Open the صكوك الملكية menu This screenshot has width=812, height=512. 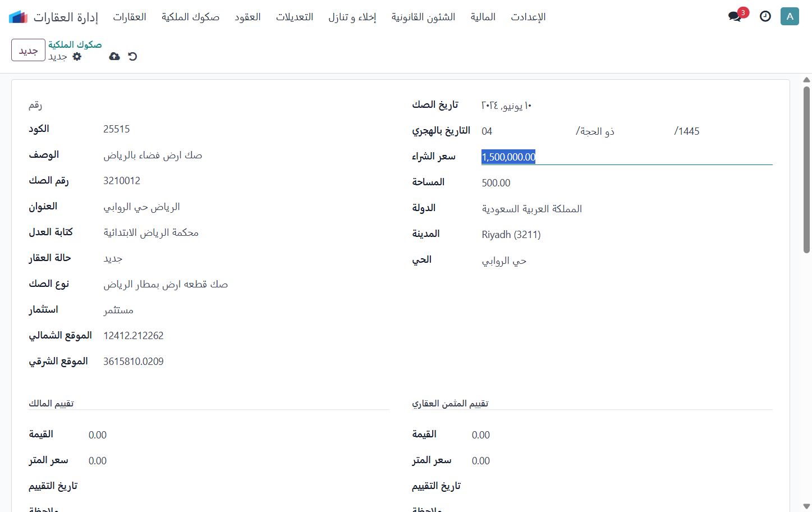190,17
